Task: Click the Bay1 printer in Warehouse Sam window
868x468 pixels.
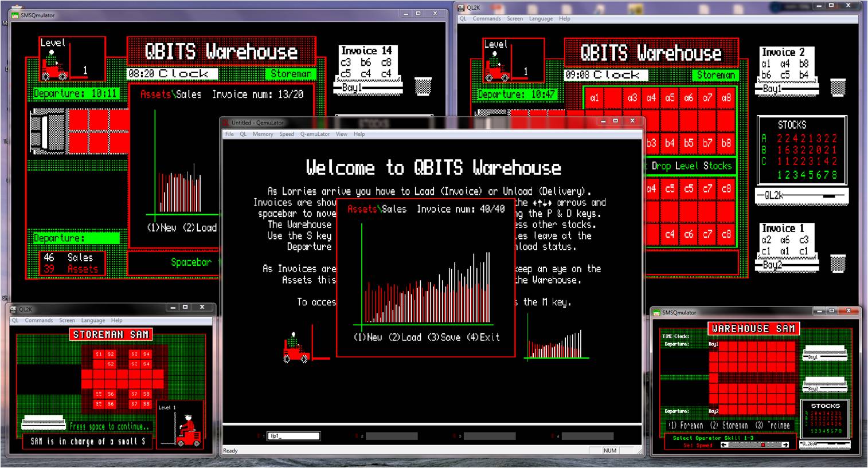Action: tap(824, 353)
